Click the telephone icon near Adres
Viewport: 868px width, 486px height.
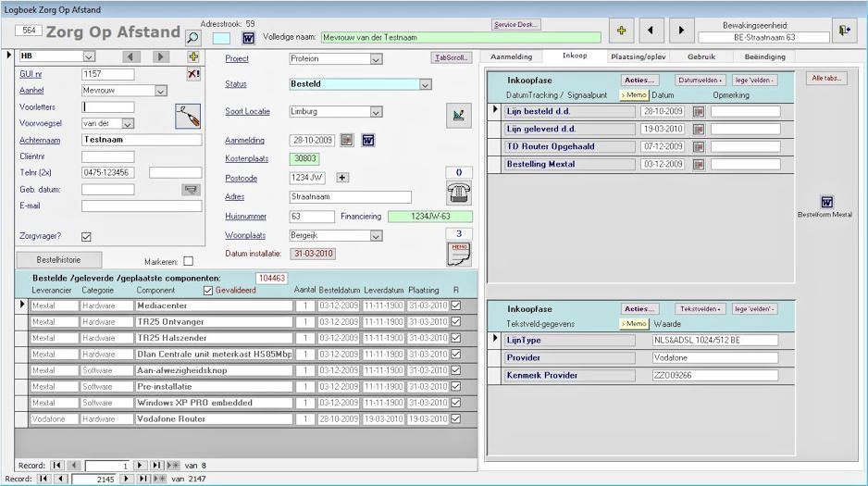click(458, 193)
